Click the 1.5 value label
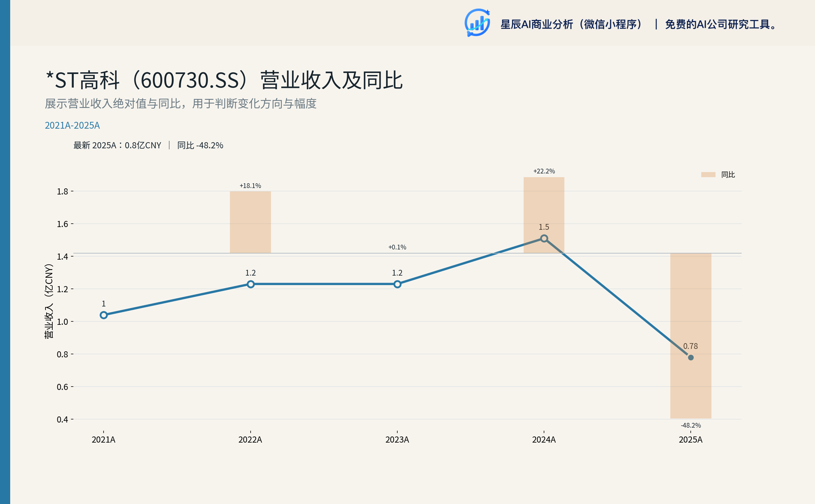This screenshot has height=504, width=815. [544, 227]
